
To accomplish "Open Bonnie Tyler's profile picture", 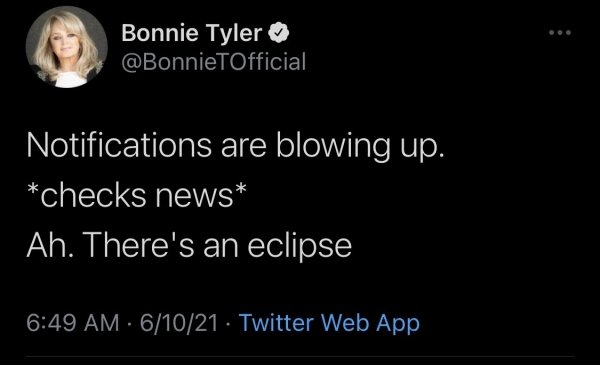I will click(67, 47).
